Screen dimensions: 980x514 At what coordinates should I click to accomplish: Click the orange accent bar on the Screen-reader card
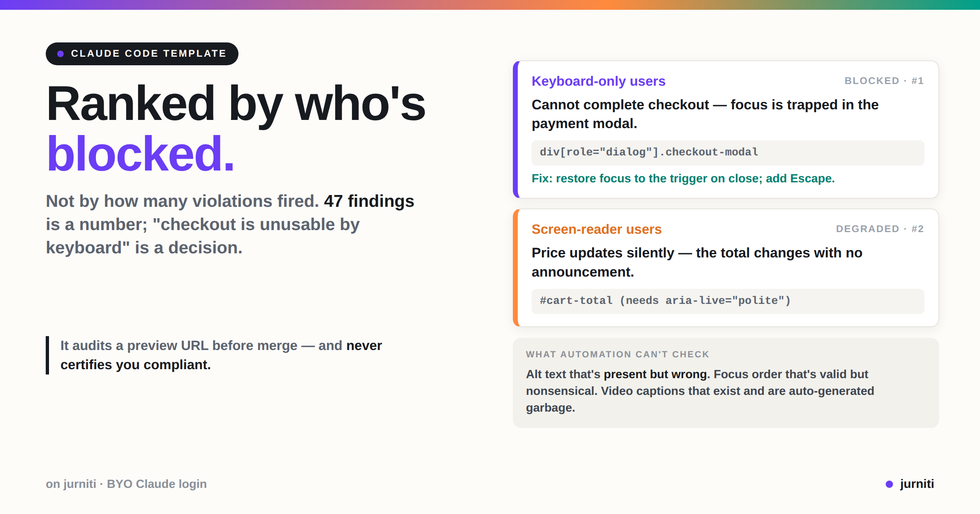tap(516, 268)
